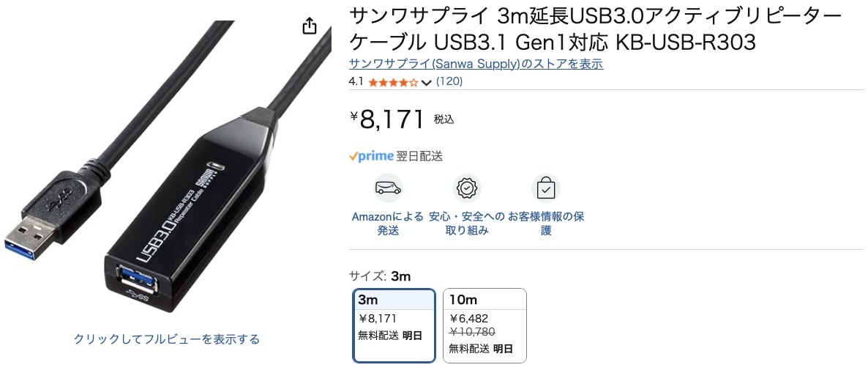The height and width of the screenshot is (373, 868).
Task: Open the 120 reviews link
Action: pos(449,81)
